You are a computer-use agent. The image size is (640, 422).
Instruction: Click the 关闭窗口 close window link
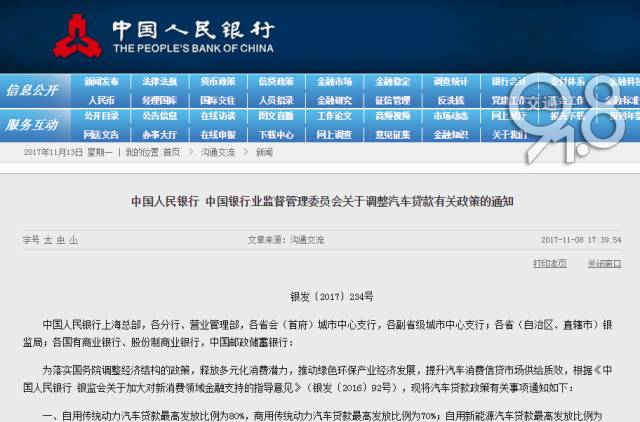tap(604, 264)
